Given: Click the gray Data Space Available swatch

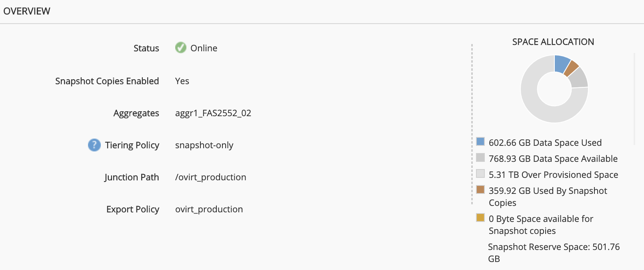Looking at the screenshot, I should pyautogui.click(x=480, y=157).
